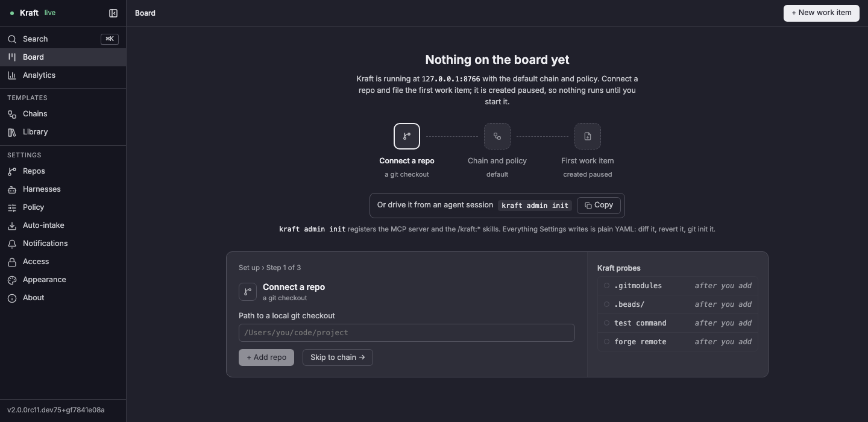The image size is (868, 422).
Task: Open Policy settings
Action: (x=63, y=207)
